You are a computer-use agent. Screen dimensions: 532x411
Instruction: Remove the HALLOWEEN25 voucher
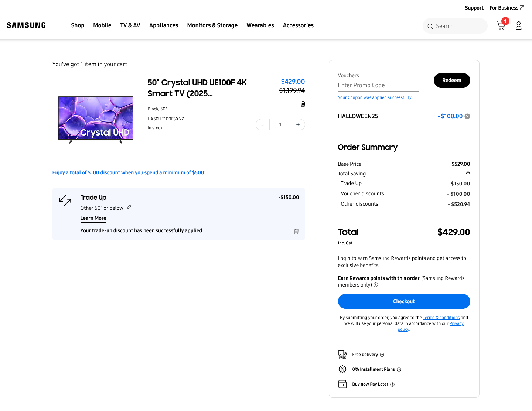467,116
